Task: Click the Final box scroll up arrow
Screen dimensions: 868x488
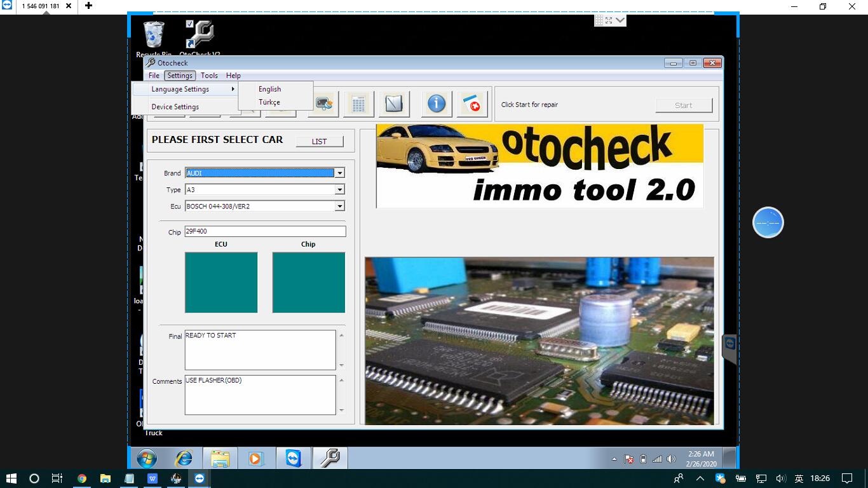Action: pyautogui.click(x=341, y=335)
